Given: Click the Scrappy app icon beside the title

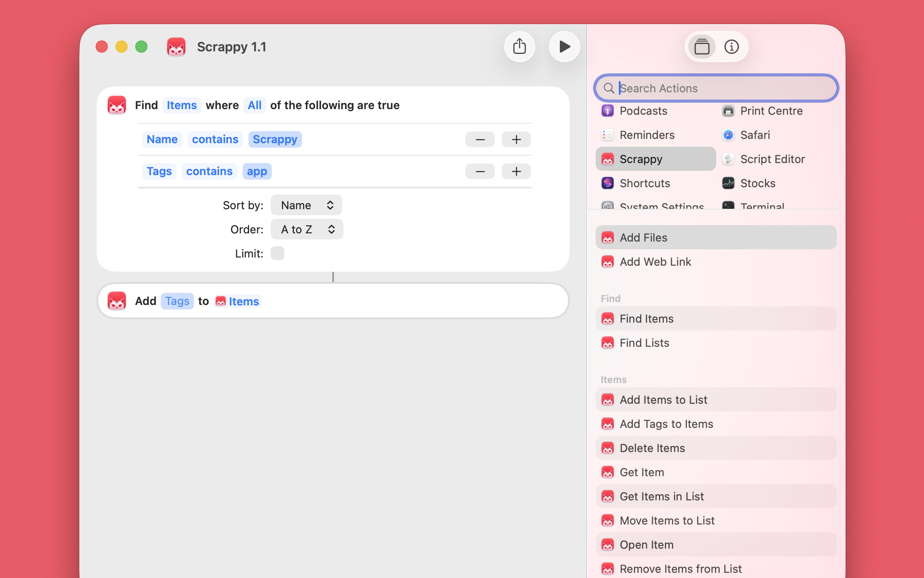Looking at the screenshot, I should tap(176, 47).
